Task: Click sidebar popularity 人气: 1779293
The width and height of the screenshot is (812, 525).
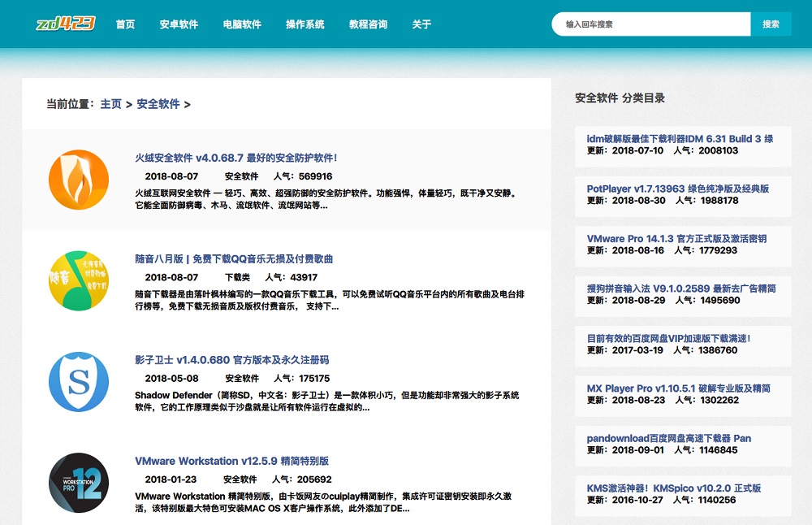Action: click(706, 250)
